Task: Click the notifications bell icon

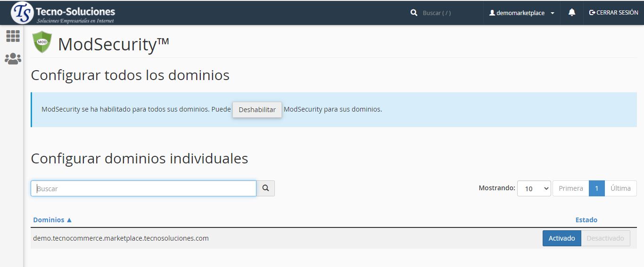Action: point(572,13)
